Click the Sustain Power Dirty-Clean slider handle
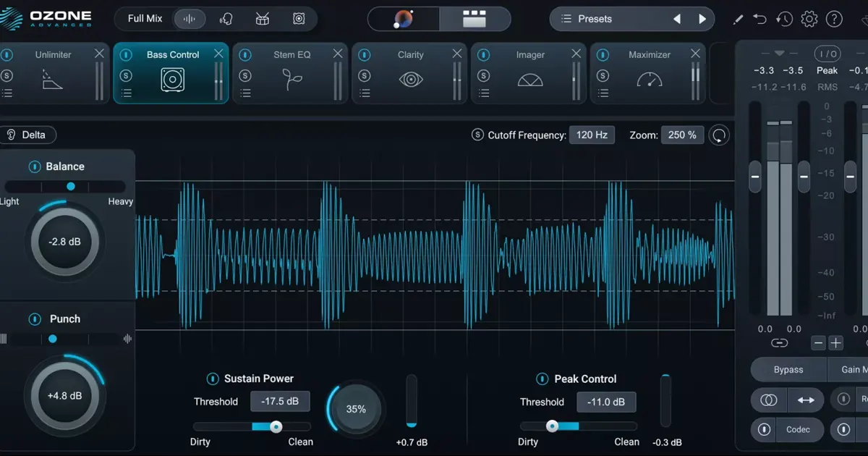 (276, 426)
